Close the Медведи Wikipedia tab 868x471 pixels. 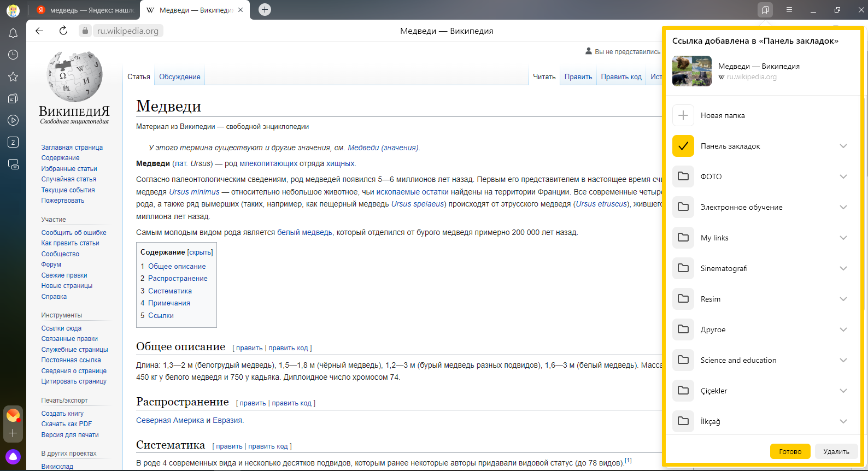[241, 10]
